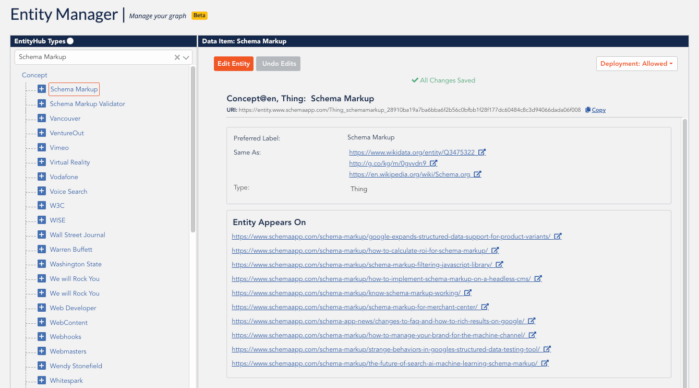Screen dimensions: 699x388
Task: Open the g.co/kg same-as link
Action: point(388,163)
